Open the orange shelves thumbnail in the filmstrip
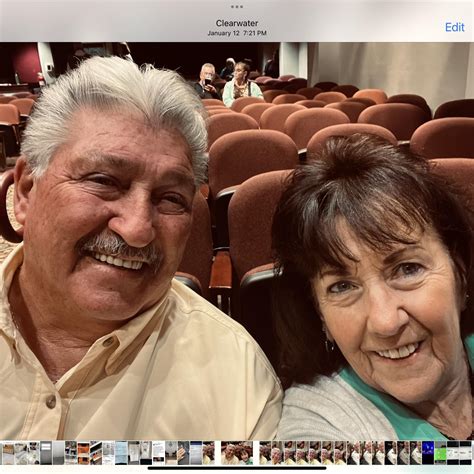The height and width of the screenshot is (474, 474). 84,453
